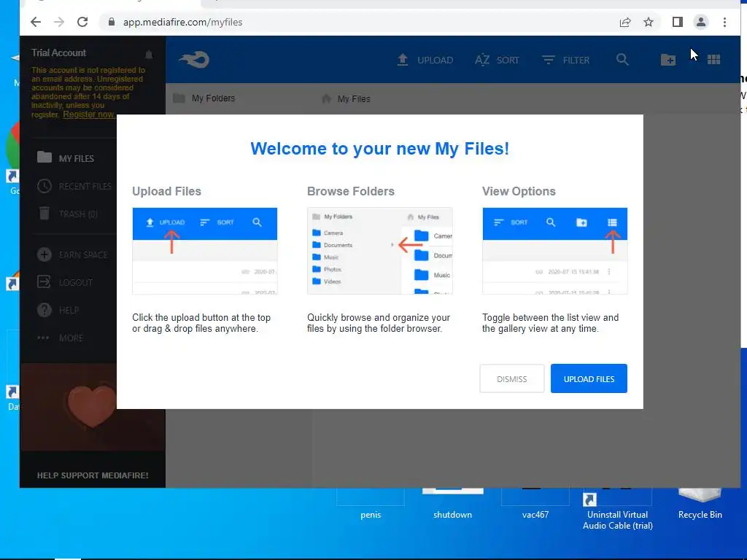Select the Recycle Bin desktop icon
This screenshot has width=747, height=560.
700,504
